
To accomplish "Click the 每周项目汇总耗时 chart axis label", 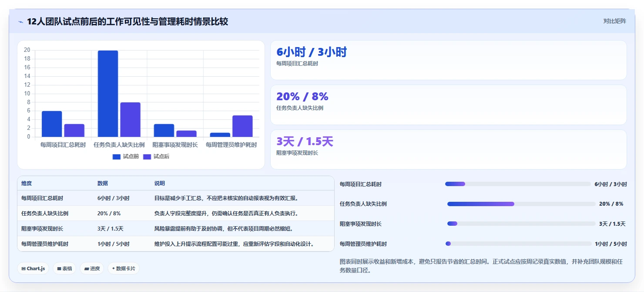I will (63, 145).
